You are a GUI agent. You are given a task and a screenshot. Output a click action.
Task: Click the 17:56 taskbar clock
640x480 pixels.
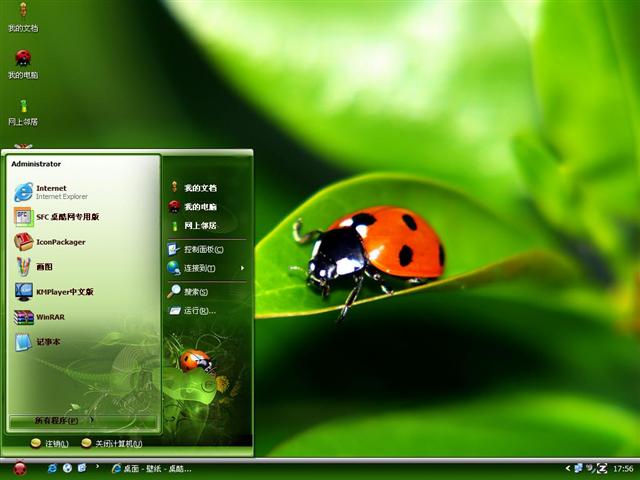coord(623,469)
